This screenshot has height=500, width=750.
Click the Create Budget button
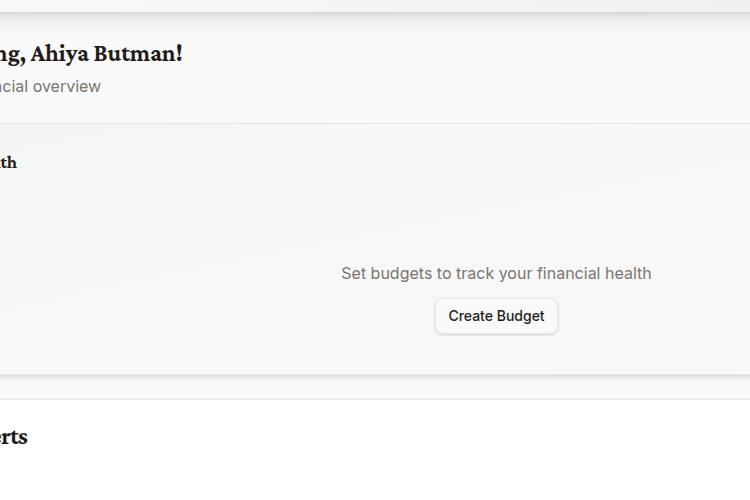coord(496,316)
